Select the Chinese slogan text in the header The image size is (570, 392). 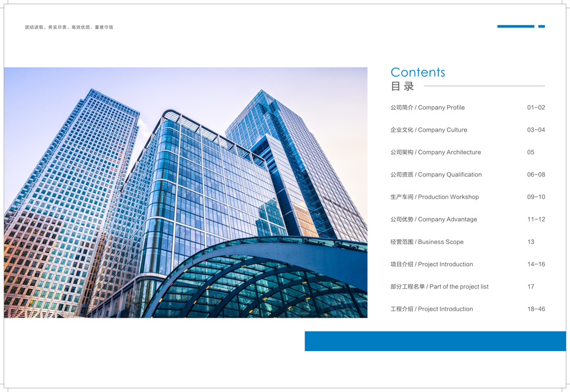pyautogui.click(x=69, y=27)
